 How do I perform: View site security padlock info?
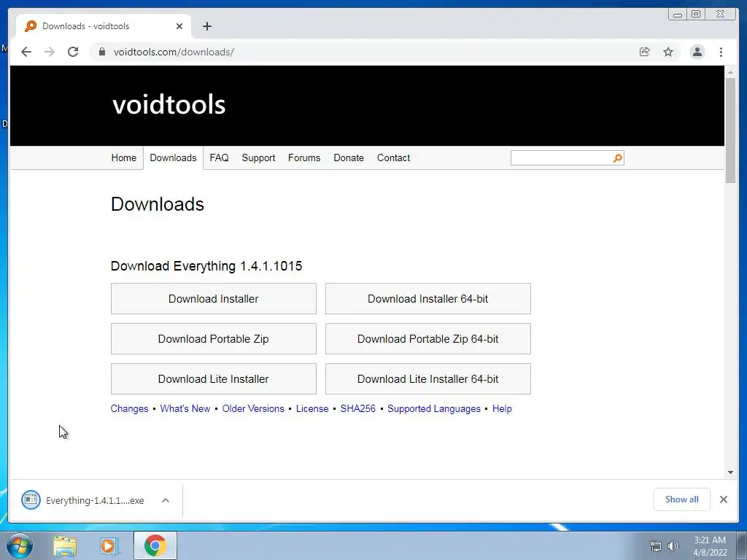point(101,52)
